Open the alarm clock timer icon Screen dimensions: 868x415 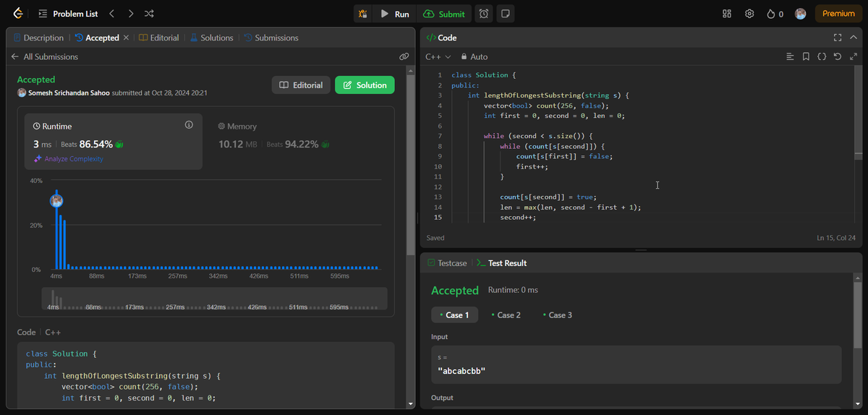click(x=484, y=14)
